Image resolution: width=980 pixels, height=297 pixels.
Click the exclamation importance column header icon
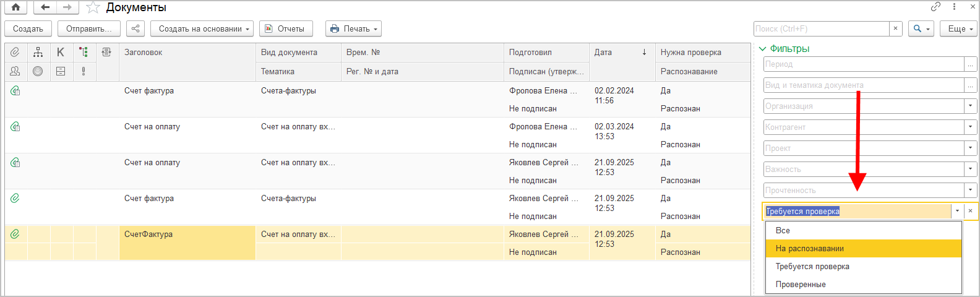click(84, 71)
